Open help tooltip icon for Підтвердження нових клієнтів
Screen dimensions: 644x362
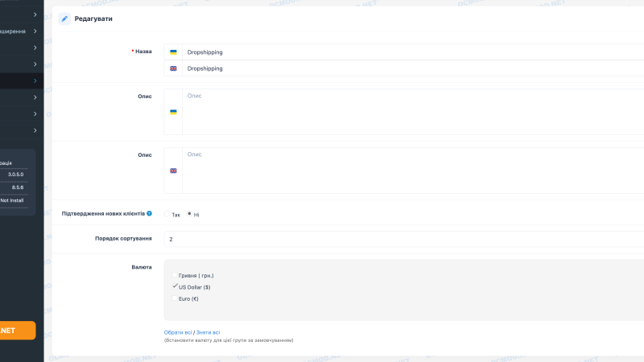[x=150, y=213]
